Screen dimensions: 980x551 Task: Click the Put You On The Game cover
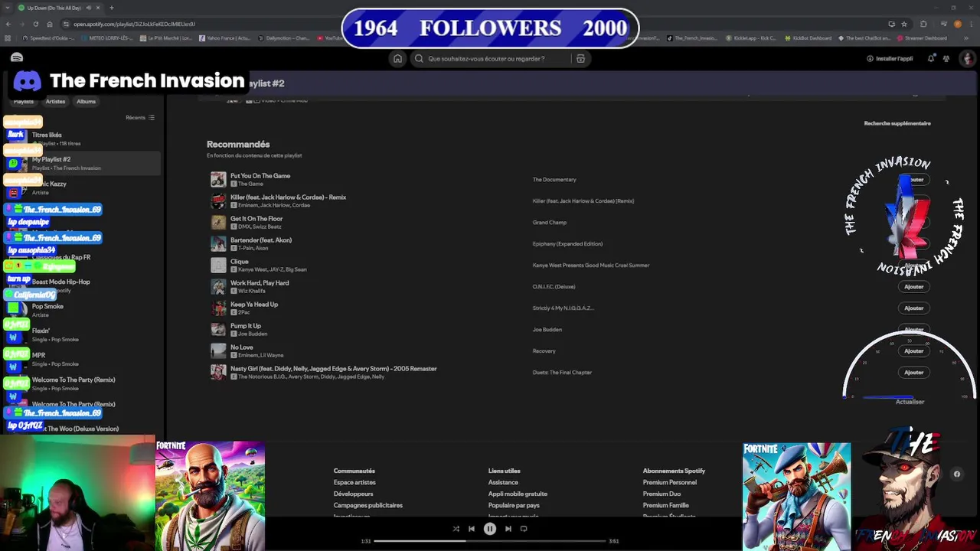[x=218, y=179]
